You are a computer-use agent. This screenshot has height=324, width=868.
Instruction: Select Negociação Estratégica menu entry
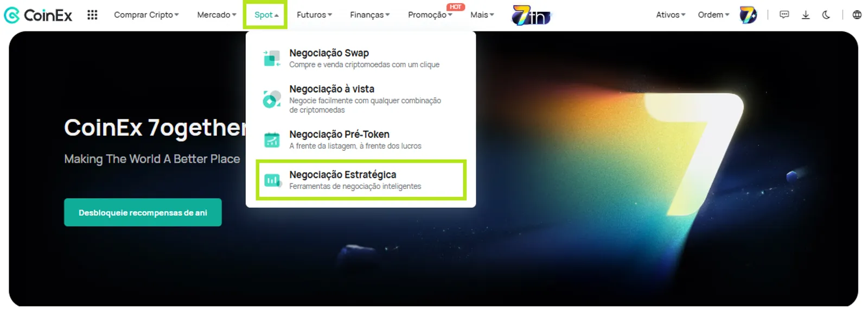[x=361, y=180]
